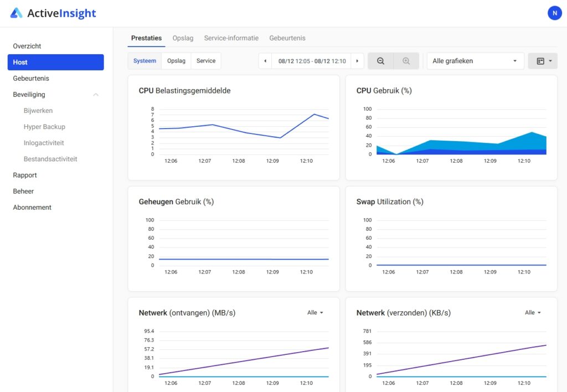This screenshot has width=567, height=392.
Task: Select the Systeem segment toggle
Action: [145, 61]
